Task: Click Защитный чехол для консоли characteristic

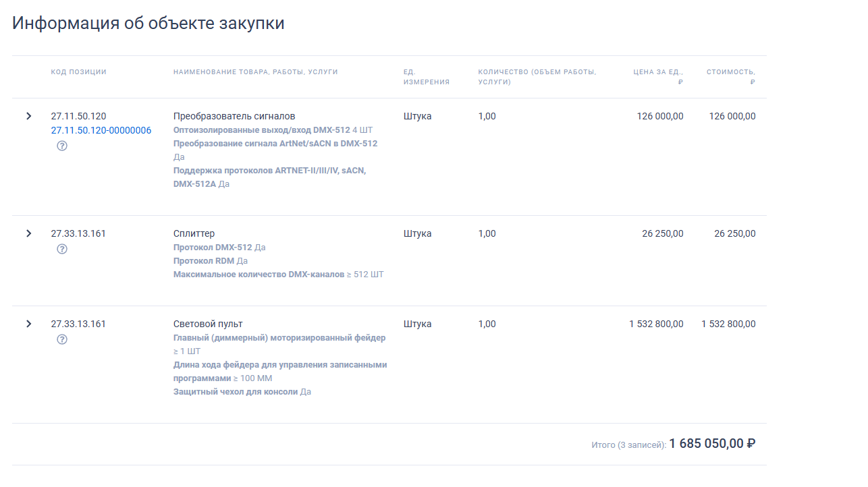Action: pos(236,392)
